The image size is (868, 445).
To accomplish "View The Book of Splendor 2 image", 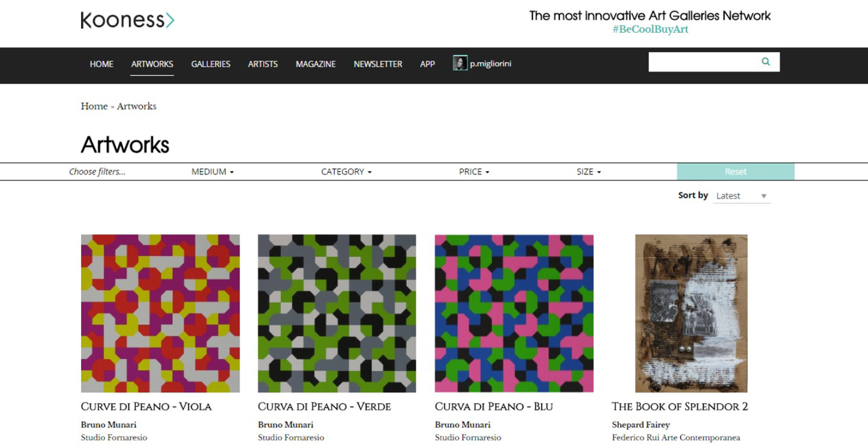I will pos(691,313).
